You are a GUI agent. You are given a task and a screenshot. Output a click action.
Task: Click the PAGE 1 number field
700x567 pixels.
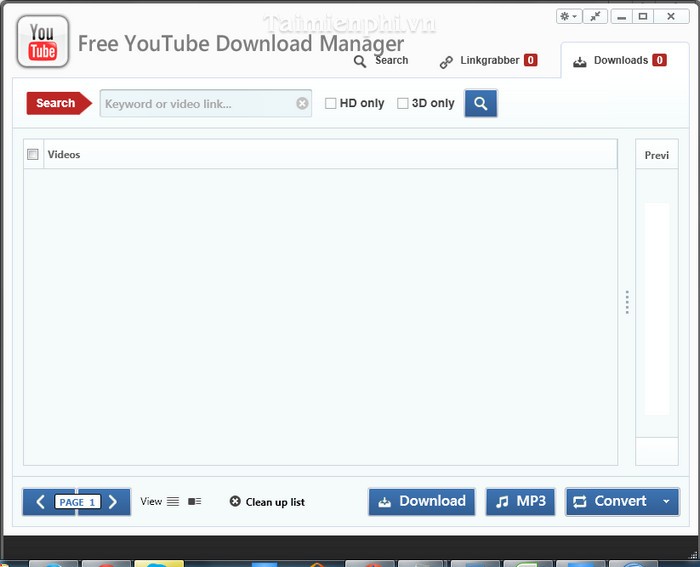coord(78,502)
